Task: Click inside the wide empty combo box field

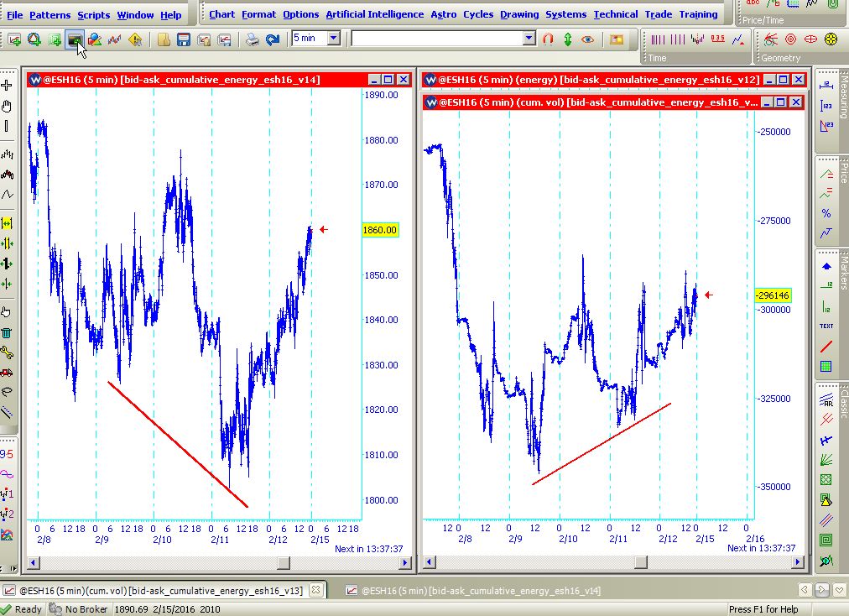Action: coord(437,38)
